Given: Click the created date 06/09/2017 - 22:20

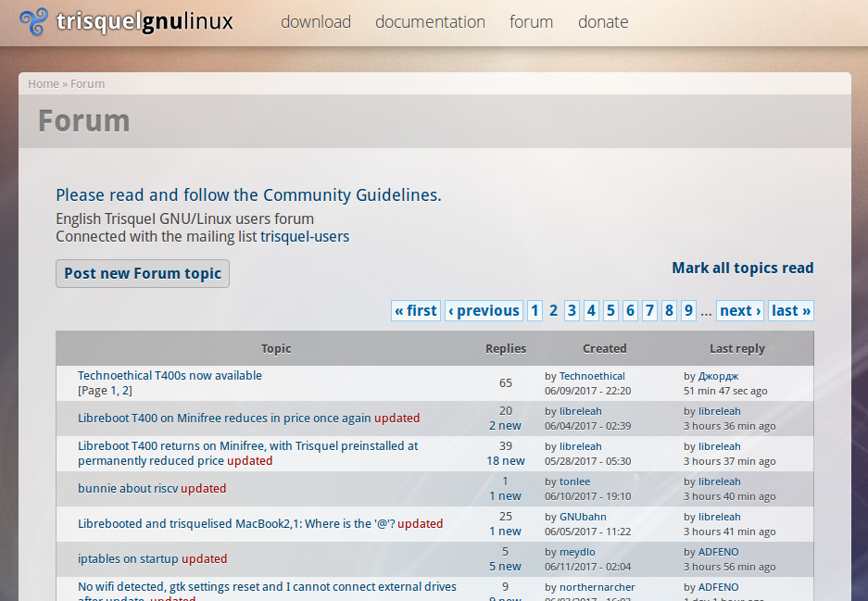Looking at the screenshot, I should coord(587,392).
